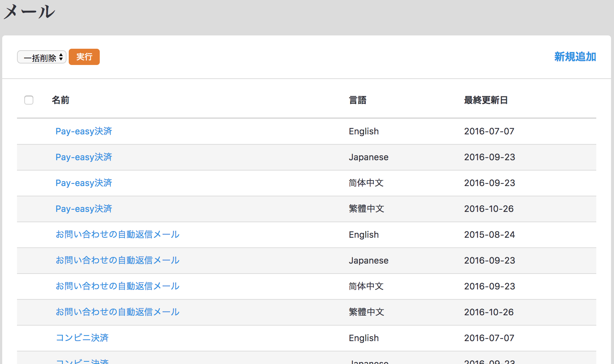Click the 繁體中文 language cell in the Pay-easy決済 row
614x364 pixels.
(366, 209)
